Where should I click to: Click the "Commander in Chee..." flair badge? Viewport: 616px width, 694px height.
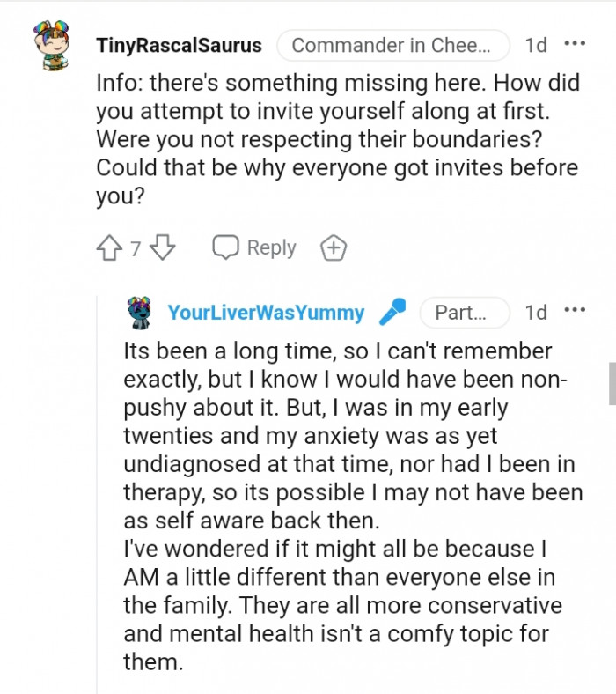(x=392, y=45)
